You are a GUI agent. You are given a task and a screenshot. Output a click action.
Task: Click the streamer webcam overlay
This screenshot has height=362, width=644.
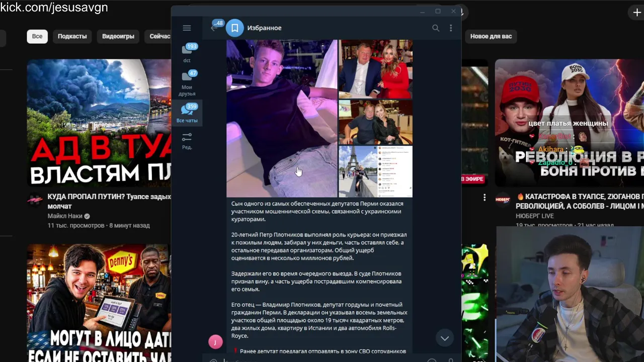pyautogui.click(x=570, y=294)
